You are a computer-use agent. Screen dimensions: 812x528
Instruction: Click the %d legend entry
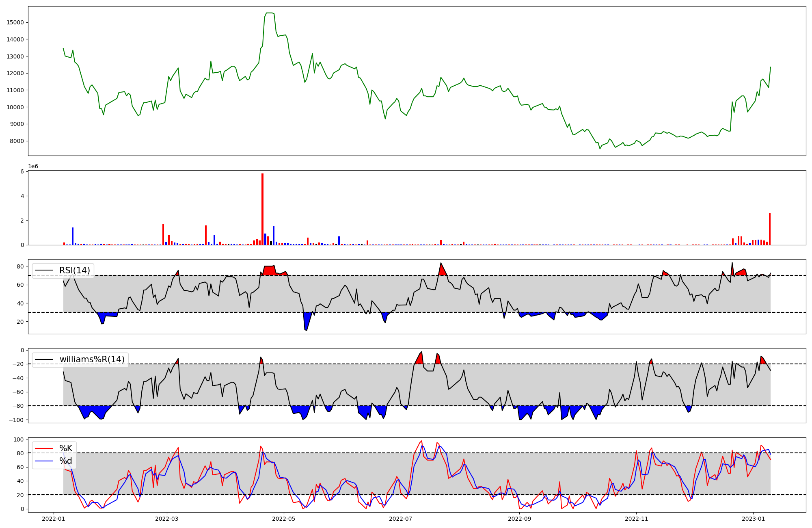pos(66,461)
